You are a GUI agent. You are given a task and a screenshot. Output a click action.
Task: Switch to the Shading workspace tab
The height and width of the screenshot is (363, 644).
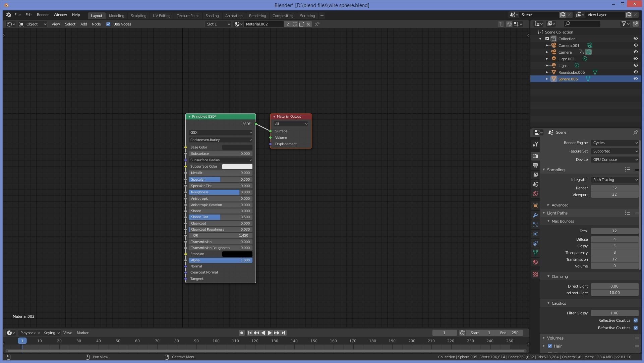(x=212, y=16)
